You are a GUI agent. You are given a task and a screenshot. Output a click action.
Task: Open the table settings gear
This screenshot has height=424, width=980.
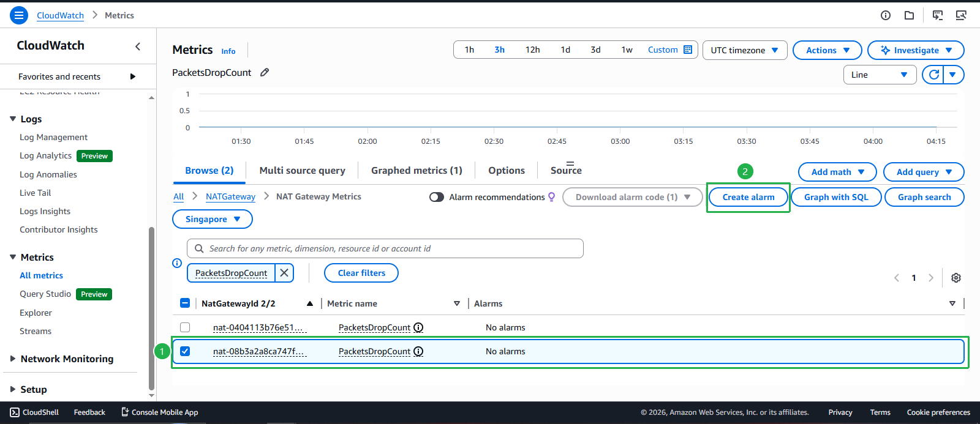coord(956,278)
